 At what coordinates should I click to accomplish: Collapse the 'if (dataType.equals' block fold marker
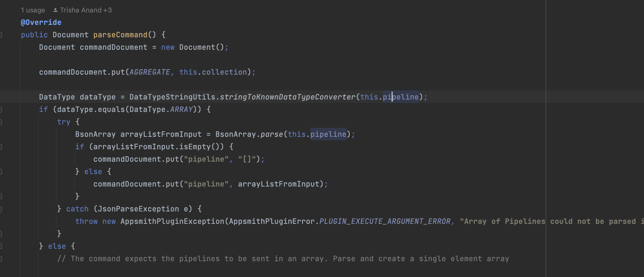[1, 110]
